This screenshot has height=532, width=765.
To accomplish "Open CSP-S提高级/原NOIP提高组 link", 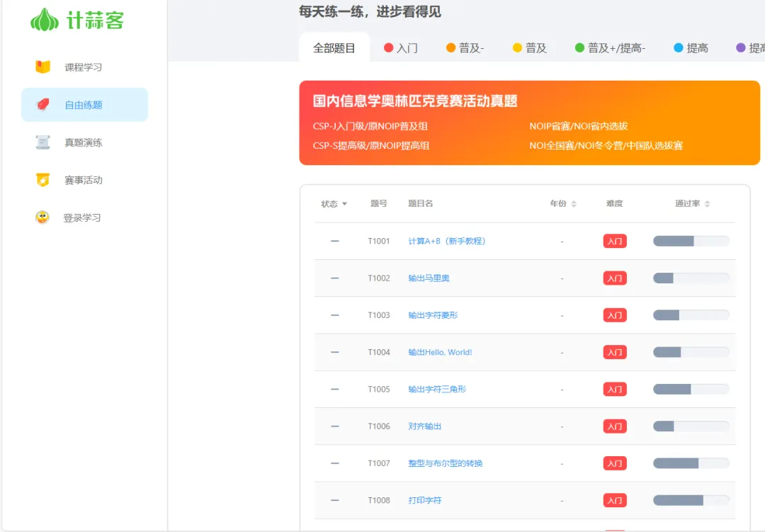I will point(371,145).
